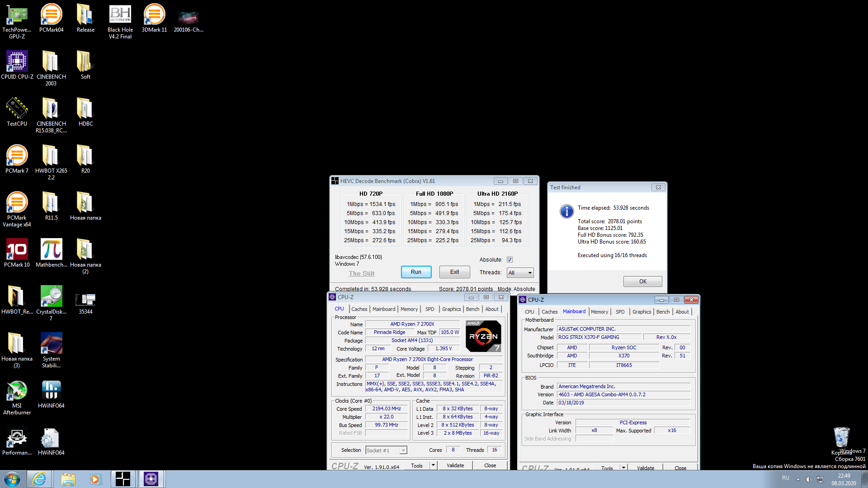Click RU language indicator in taskbar

coord(786,478)
